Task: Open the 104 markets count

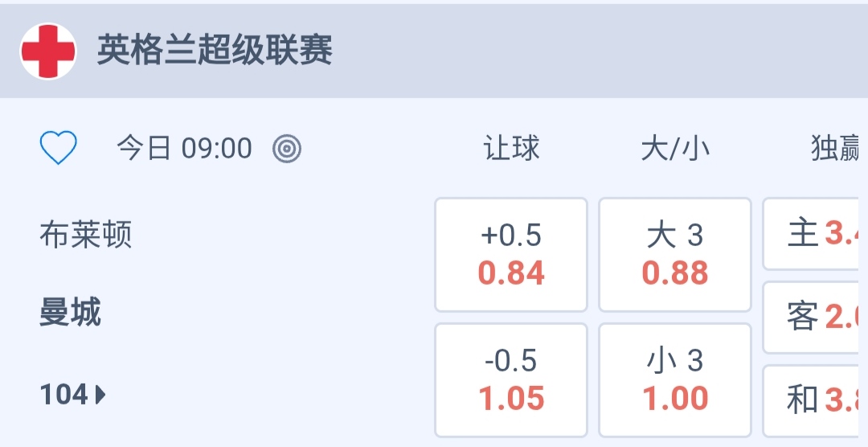Action: click(64, 395)
